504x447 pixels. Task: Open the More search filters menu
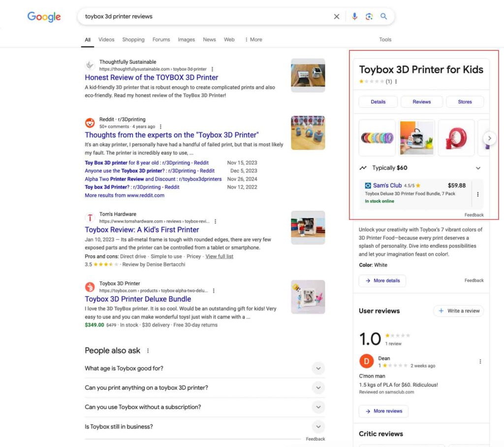(253, 39)
